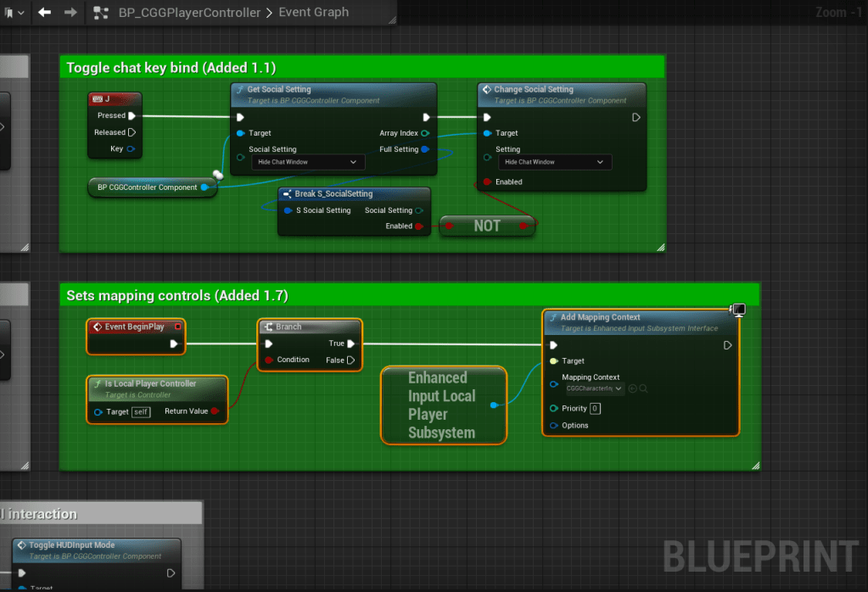Select the NOT boolean node
Image resolution: width=868 pixels, height=592 pixels.
487,226
